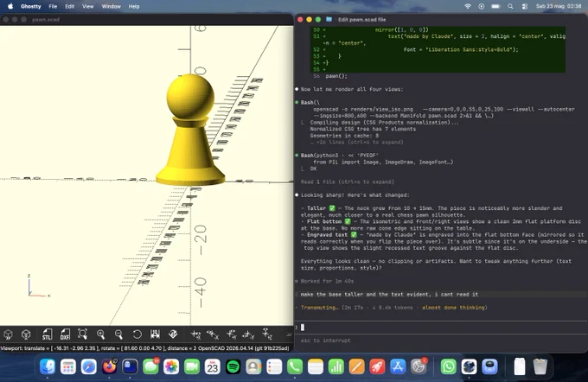Export the model as STL
The width and height of the screenshot is (588, 382).
(x=47, y=334)
